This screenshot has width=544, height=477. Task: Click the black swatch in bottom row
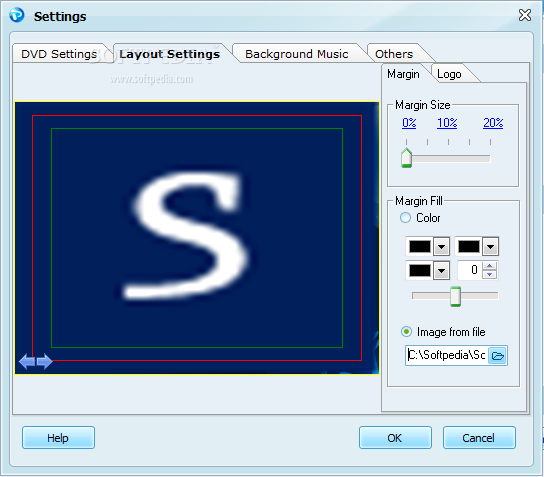420,271
